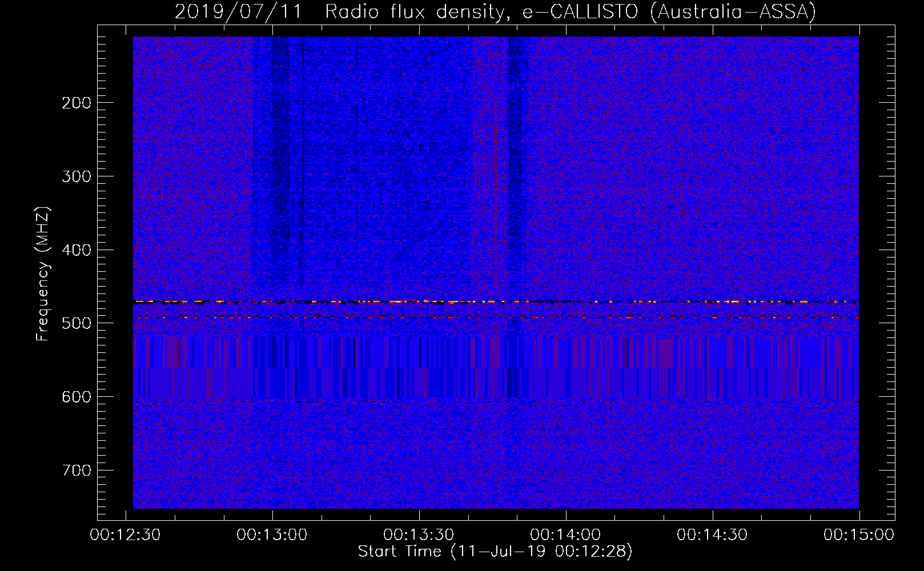Click the 00:14:00 time tick label
The height and width of the screenshot is (571, 924).
coord(566,535)
